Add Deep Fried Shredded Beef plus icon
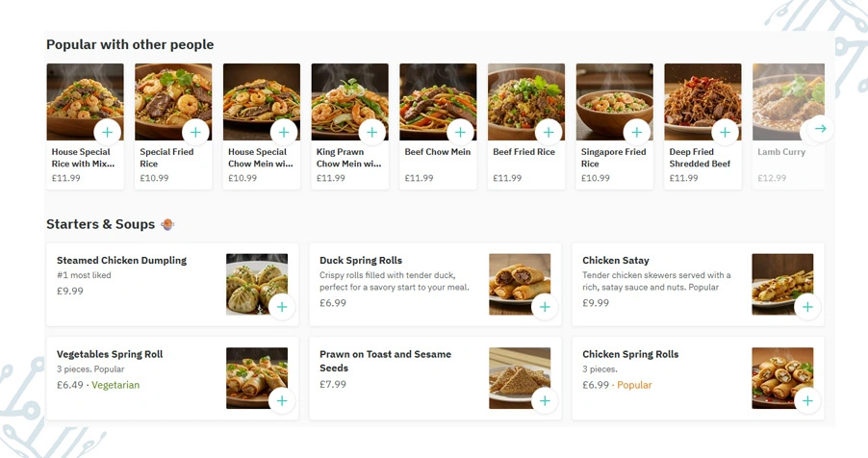The height and width of the screenshot is (458, 868). pos(726,132)
